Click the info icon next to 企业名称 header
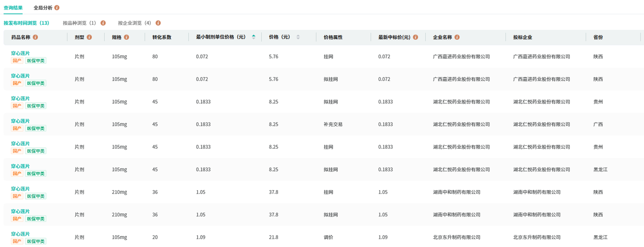 [x=457, y=37]
